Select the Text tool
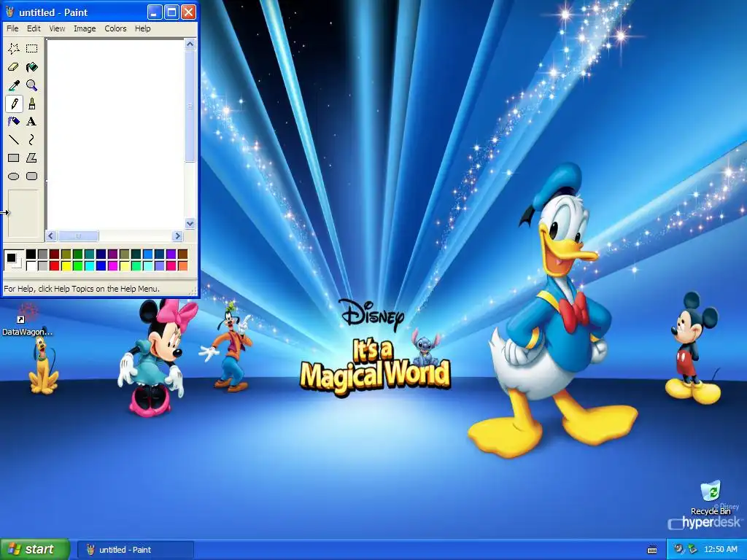 (31, 122)
